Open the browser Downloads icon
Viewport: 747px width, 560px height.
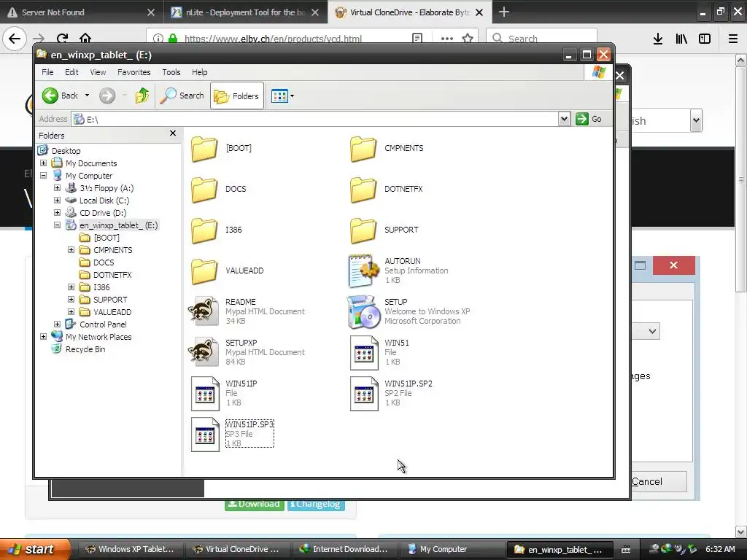(x=658, y=39)
